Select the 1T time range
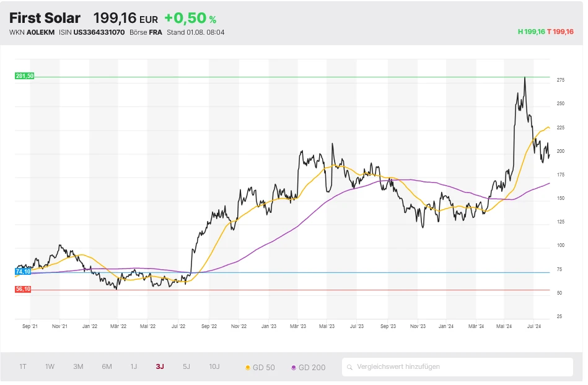 click(23, 366)
